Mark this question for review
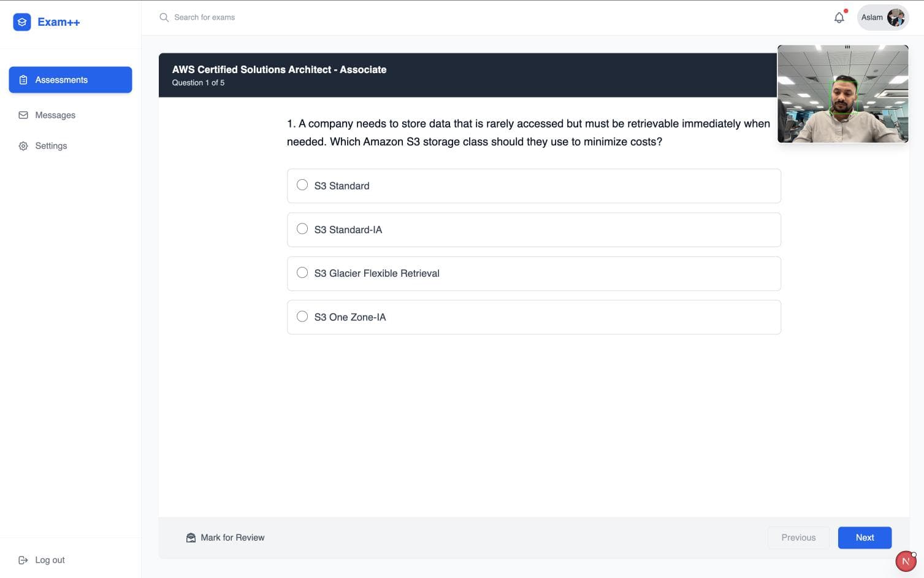The height and width of the screenshot is (578, 924). click(226, 538)
